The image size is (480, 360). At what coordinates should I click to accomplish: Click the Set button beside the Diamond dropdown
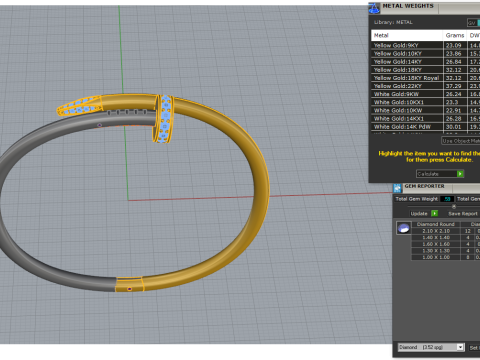click(x=474, y=348)
